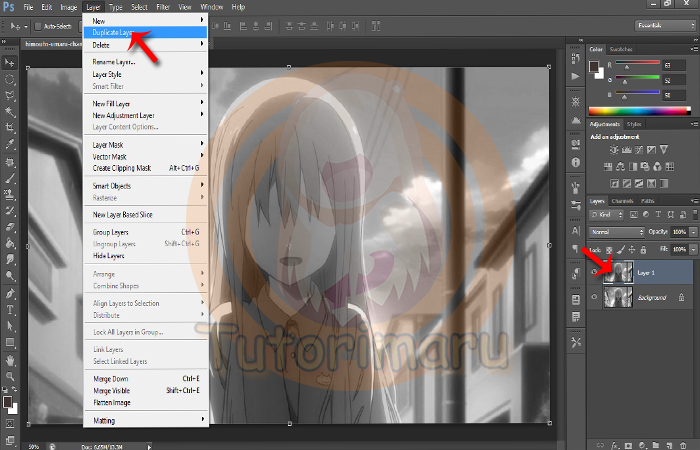Click the R value input field
This screenshot has height=450, width=700.
tap(673, 65)
